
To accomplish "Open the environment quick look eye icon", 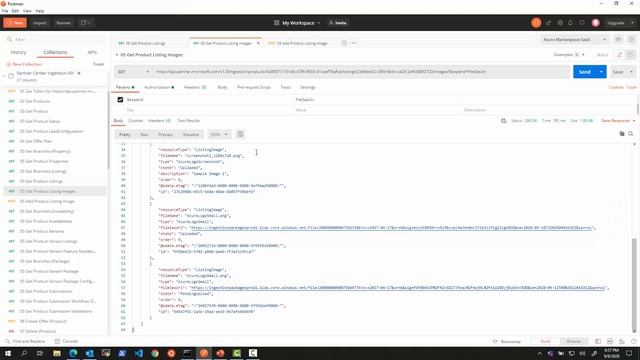I will [618, 40].
